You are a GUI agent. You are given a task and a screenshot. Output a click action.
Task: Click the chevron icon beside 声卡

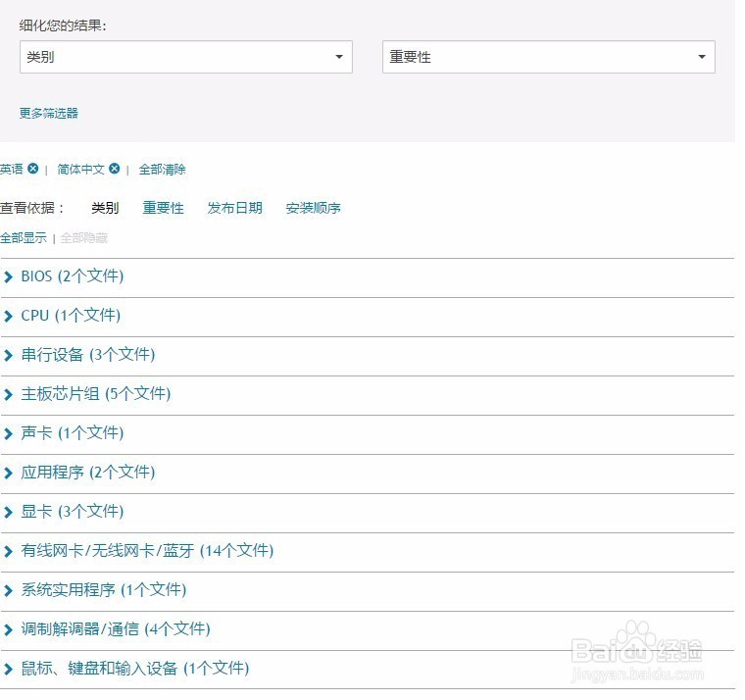9,434
